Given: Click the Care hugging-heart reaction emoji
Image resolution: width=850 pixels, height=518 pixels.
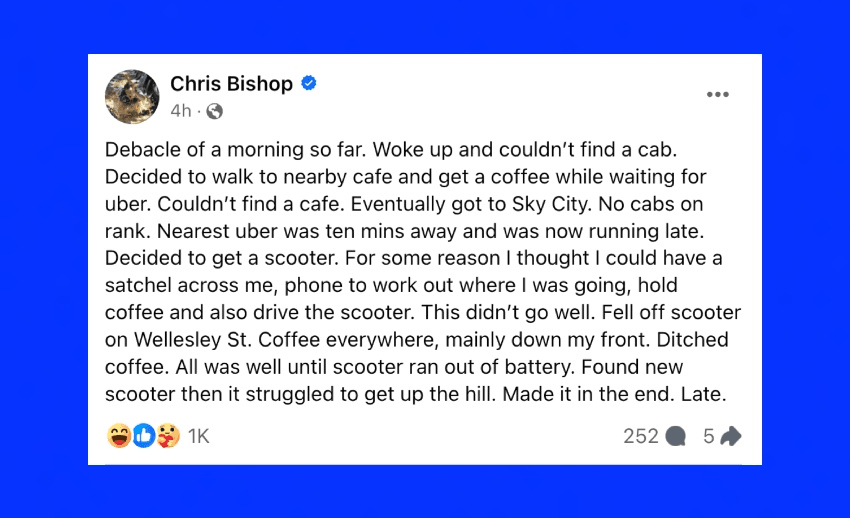Looking at the screenshot, I should [x=168, y=436].
